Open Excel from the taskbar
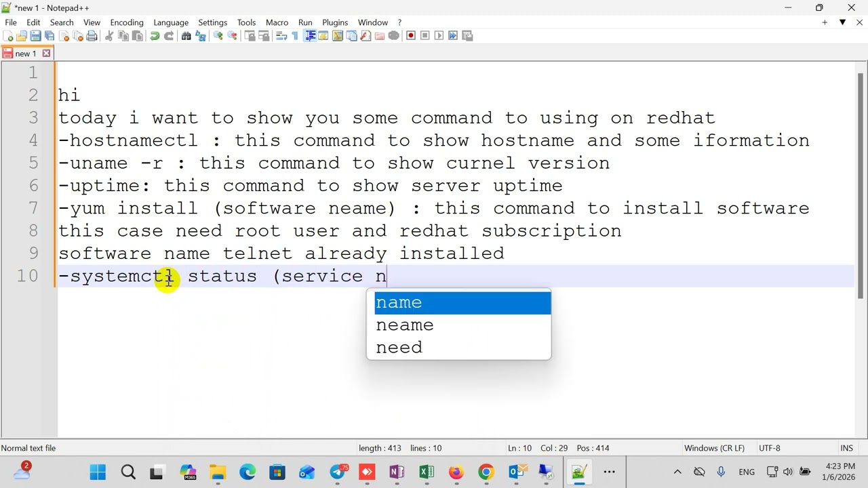The image size is (868, 488). tap(427, 472)
